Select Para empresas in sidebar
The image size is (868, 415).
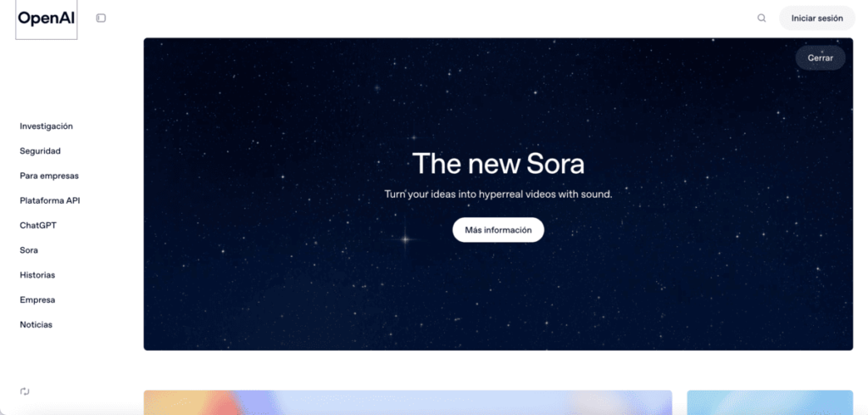[49, 176]
